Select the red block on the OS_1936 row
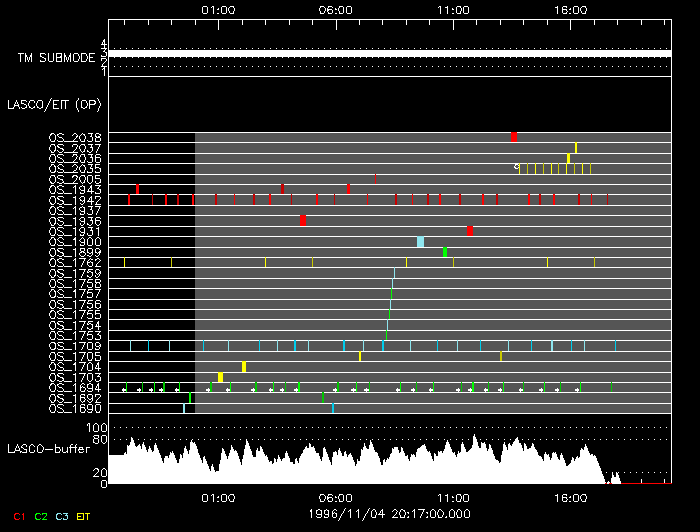The image size is (700, 532). pos(302,220)
